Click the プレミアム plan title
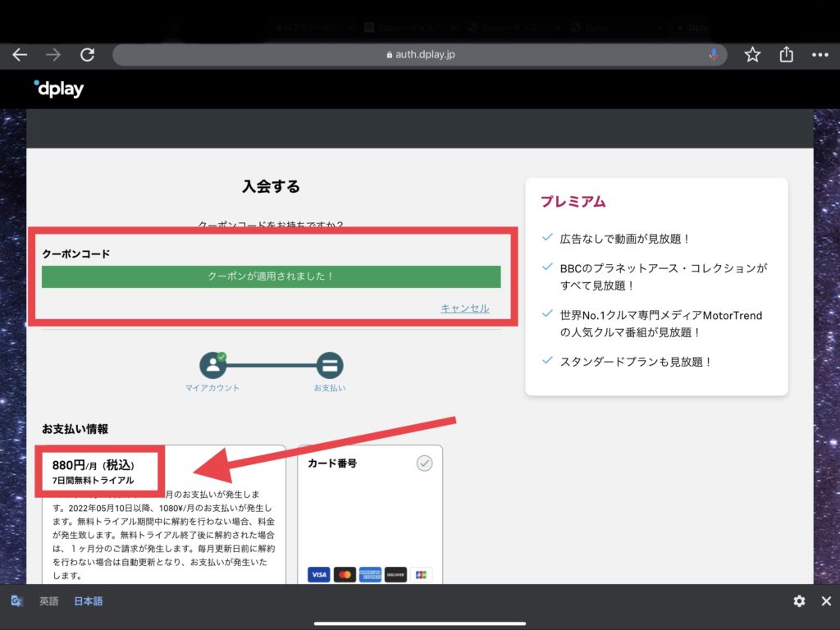Image resolution: width=840 pixels, height=630 pixels. click(x=573, y=202)
